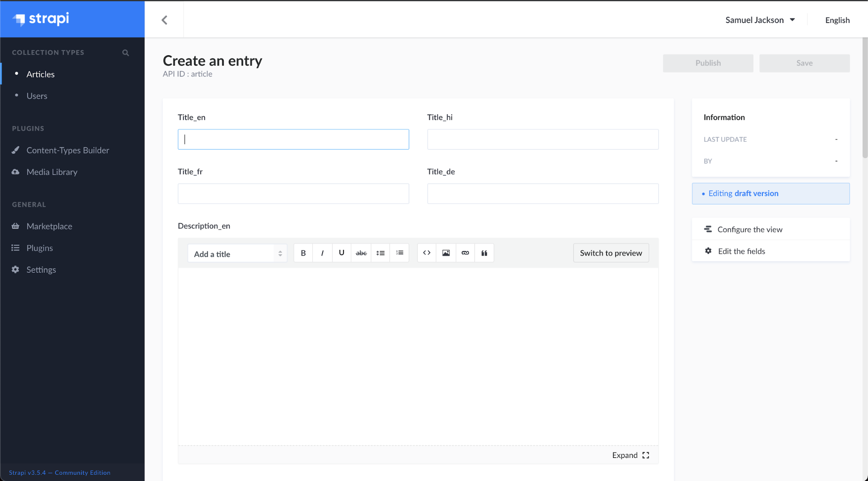The image size is (868, 481).
Task: Apply italic styling
Action: point(322,253)
